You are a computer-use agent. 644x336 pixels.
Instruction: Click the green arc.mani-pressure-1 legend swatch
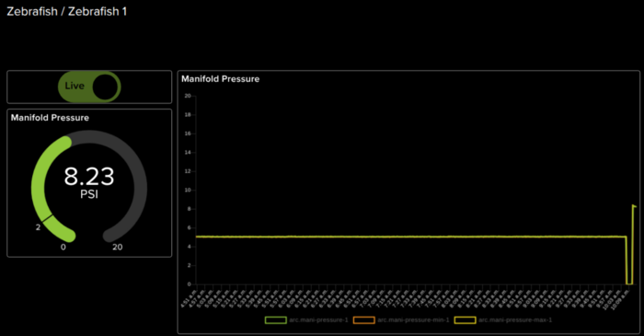coord(276,320)
